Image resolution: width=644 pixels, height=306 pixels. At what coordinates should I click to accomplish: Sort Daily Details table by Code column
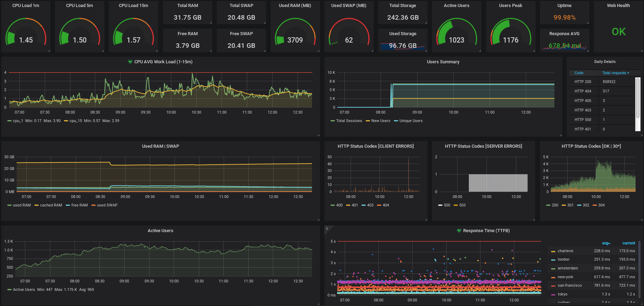579,73
